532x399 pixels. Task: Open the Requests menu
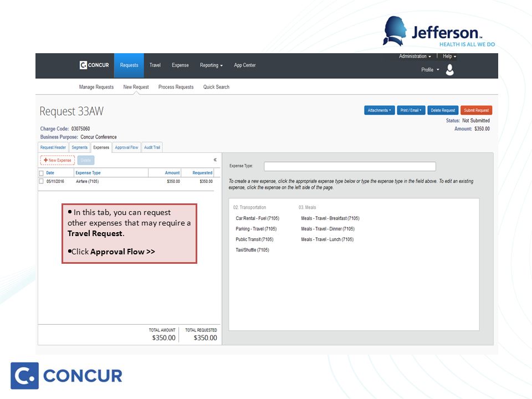click(129, 65)
